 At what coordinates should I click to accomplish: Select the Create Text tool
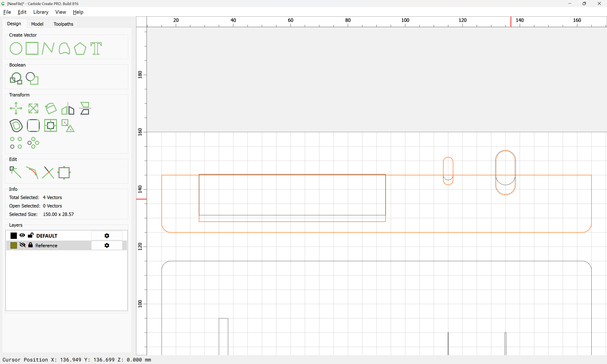pyautogui.click(x=96, y=48)
